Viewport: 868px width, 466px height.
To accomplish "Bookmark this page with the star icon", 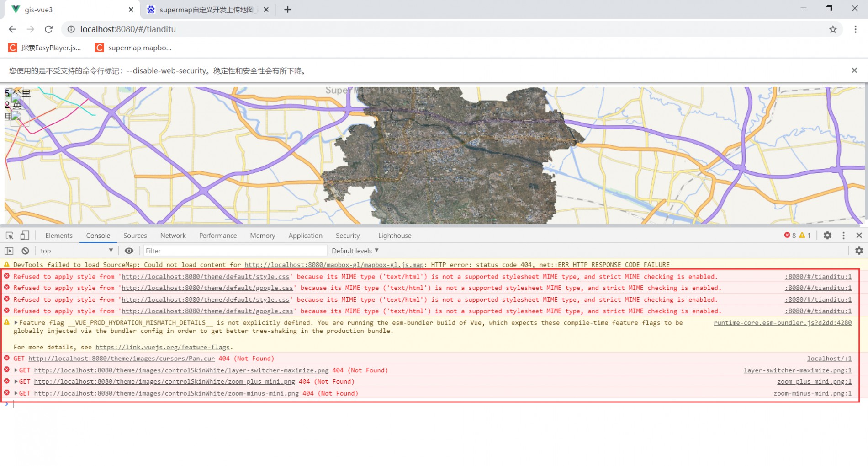I will [833, 29].
